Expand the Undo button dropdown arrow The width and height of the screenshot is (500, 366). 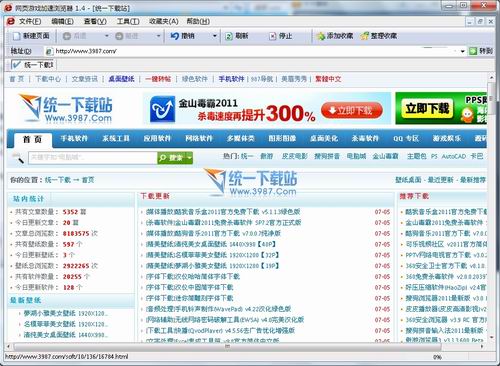point(214,36)
